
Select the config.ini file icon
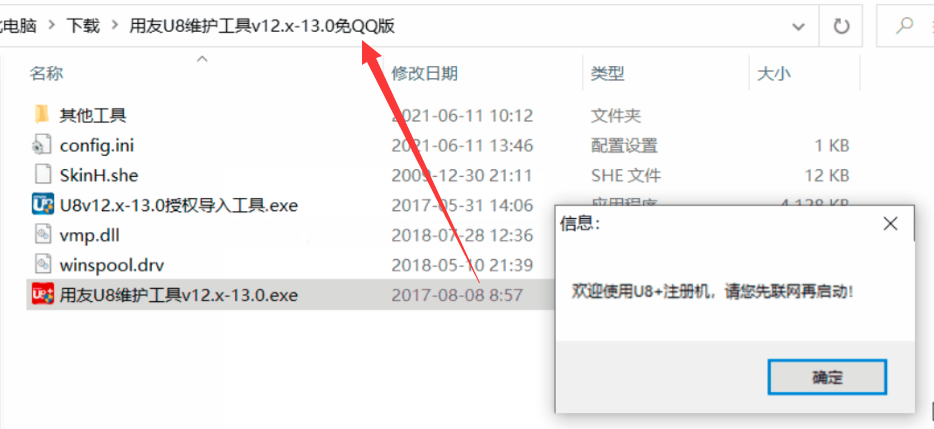42,145
